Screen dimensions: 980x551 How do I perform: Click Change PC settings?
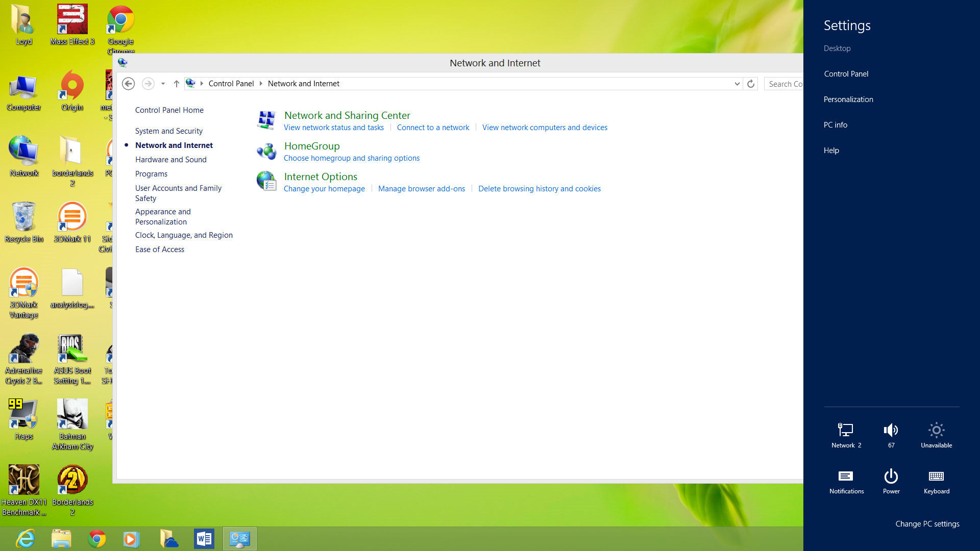(x=927, y=524)
